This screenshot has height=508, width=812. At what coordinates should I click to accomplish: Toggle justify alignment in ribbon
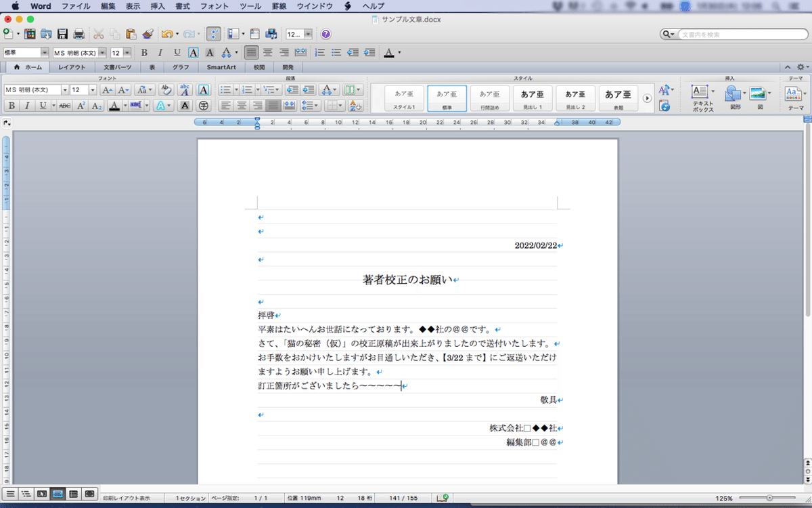tap(273, 106)
